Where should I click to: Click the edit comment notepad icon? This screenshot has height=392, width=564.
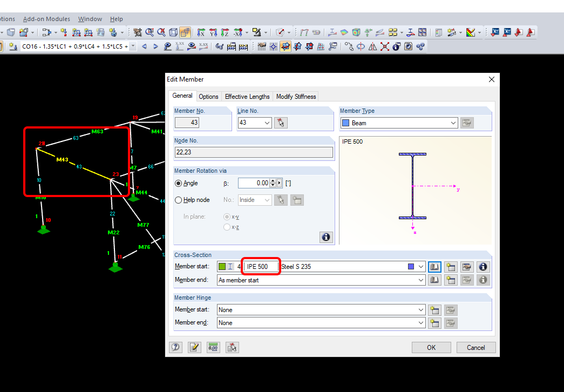click(194, 347)
